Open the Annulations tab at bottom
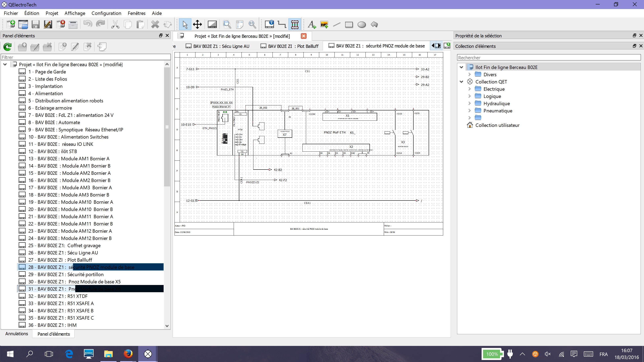This screenshot has height=362, width=644. pos(17,334)
